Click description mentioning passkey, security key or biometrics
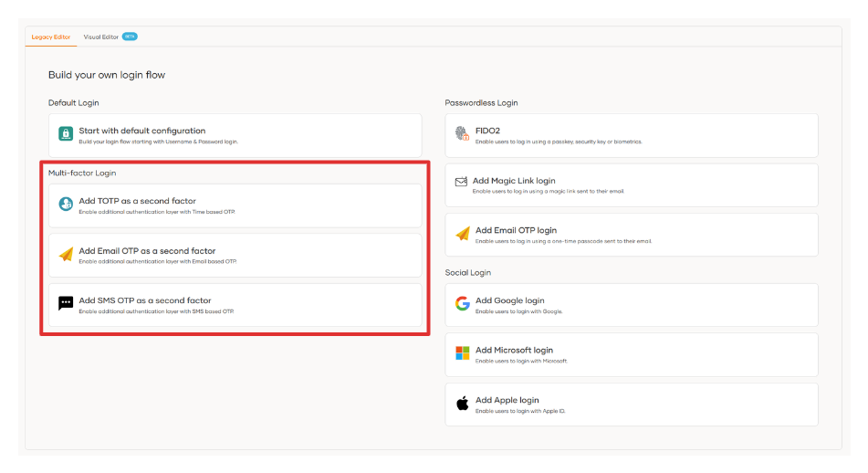Viewport: 868px width, 473px height. 559,142
